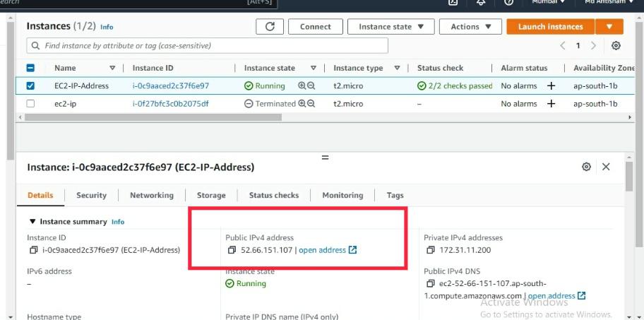This screenshot has height=320, width=644.
Task: Sort by Name column arrow
Action: click(112, 69)
